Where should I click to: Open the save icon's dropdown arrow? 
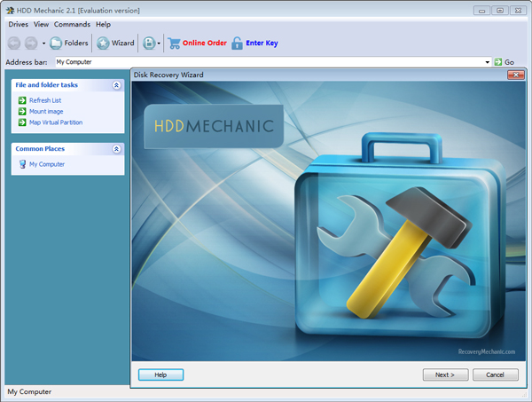pyautogui.click(x=159, y=43)
